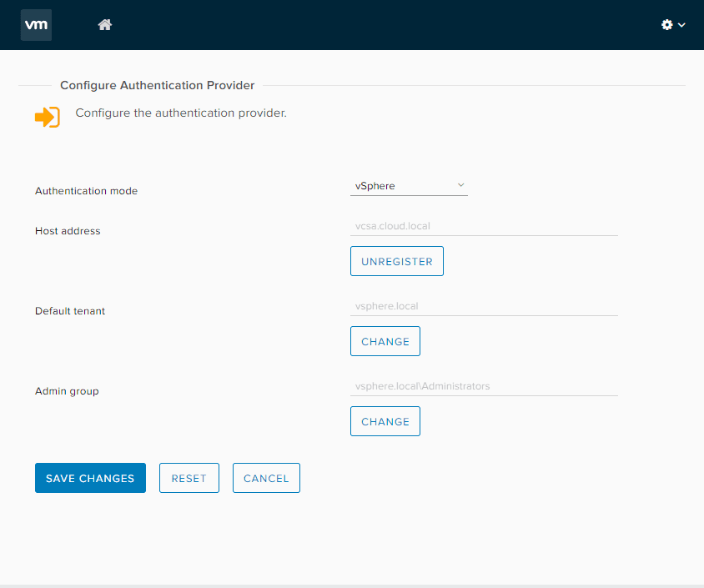The image size is (704, 588).
Task: Click the Default tenant text field
Action: pos(484,305)
